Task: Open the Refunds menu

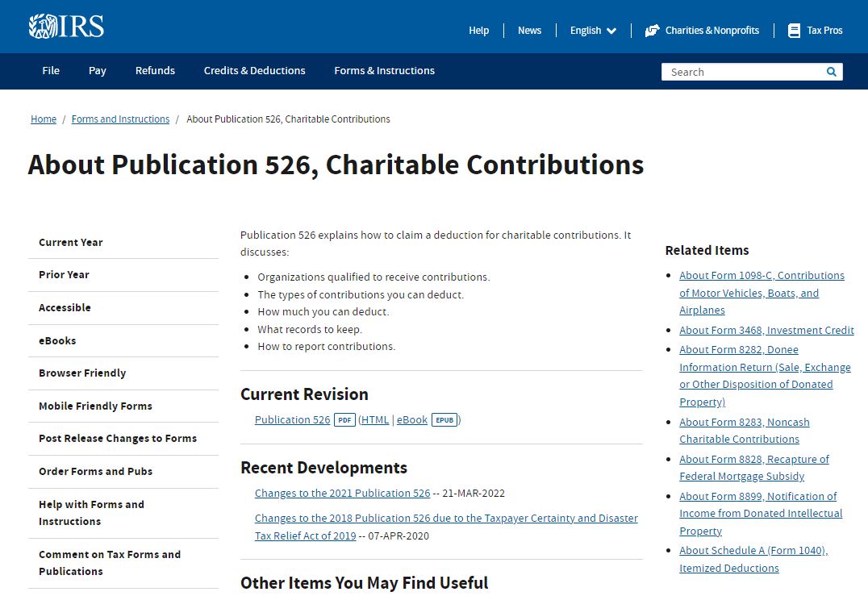Action: tap(155, 71)
